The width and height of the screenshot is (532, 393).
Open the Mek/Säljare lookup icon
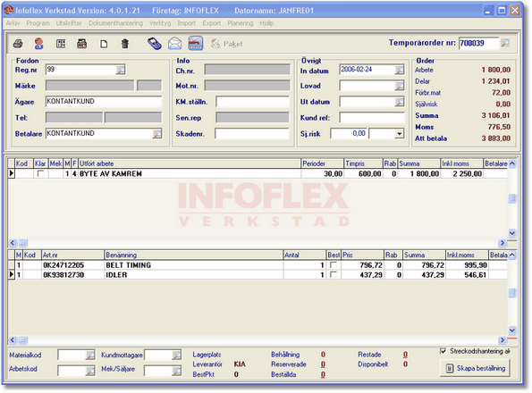pyautogui.click(x=176, y=371)
